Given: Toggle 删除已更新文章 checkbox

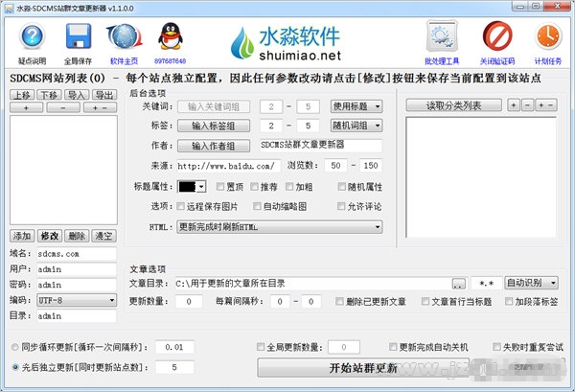Looking at the screenshot, I should (339, 301).
